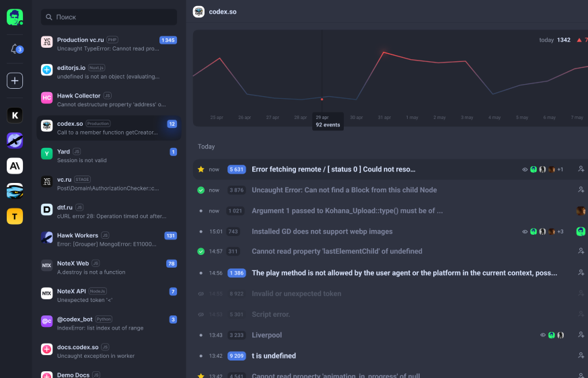Toggle resolved checkmark on 'lastElementChild' event

click(x=200, y=252)
